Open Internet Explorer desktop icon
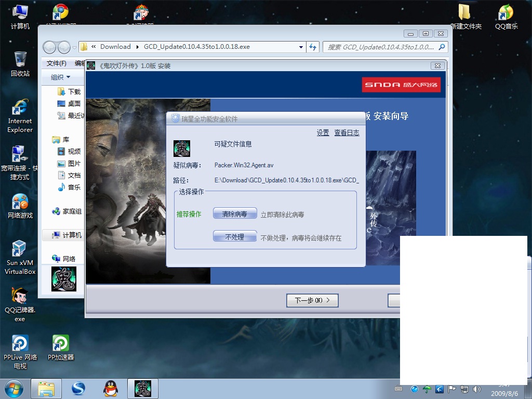532x399 pixels. (20, 116)
